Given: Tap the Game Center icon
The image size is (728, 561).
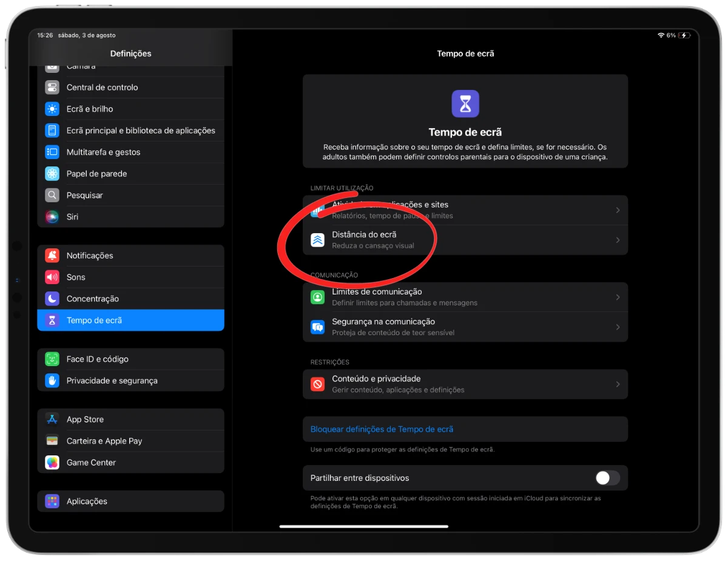Looking at the screenshot, I should point(52,463).
